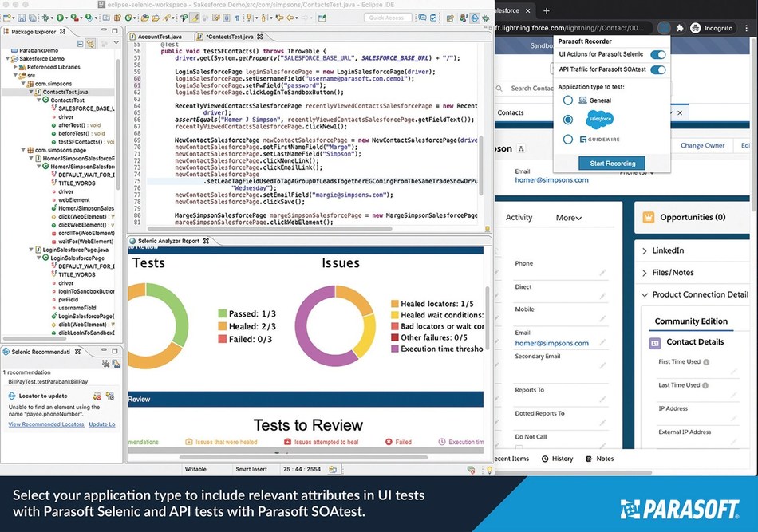Click the pencil icon next to Phone field
This screenshot has height=532, width=758.
point(603,274)
